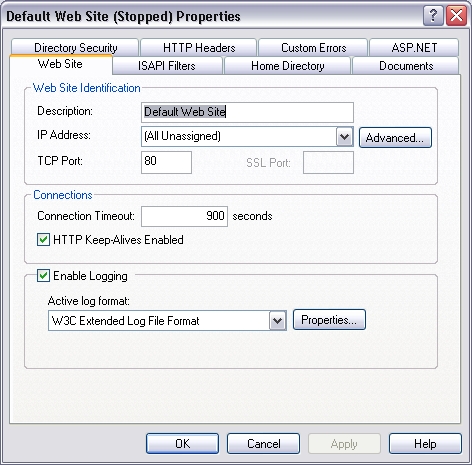Close the Default Web Site Properties dialog
This screenshot has width=472, height=465.
point(456,16)
